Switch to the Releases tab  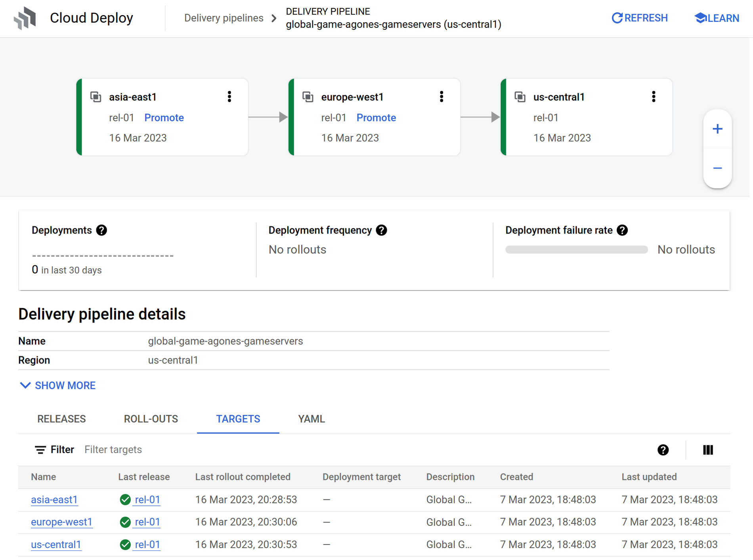(x=61, y=419)
